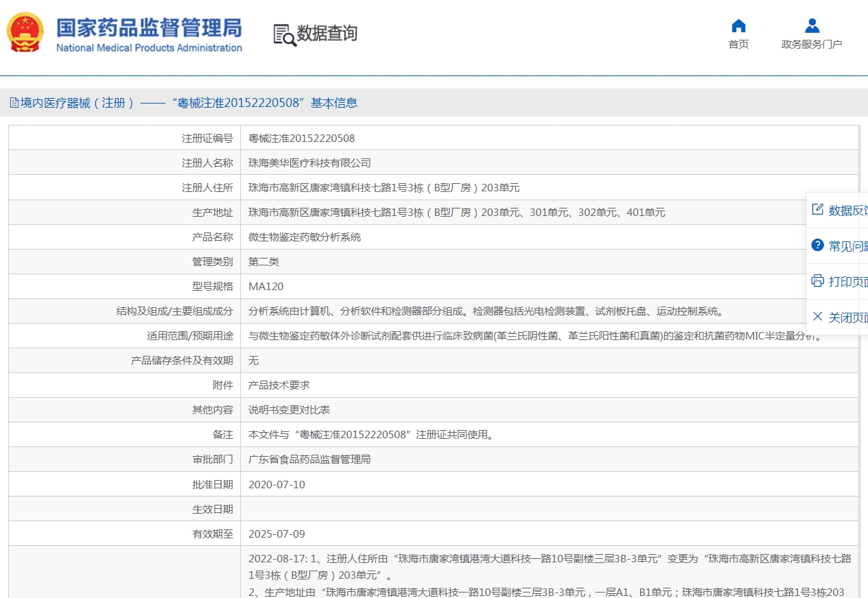The image size is (868, 598).
Task: Click the 注册证编号 label
Action: 207,139
